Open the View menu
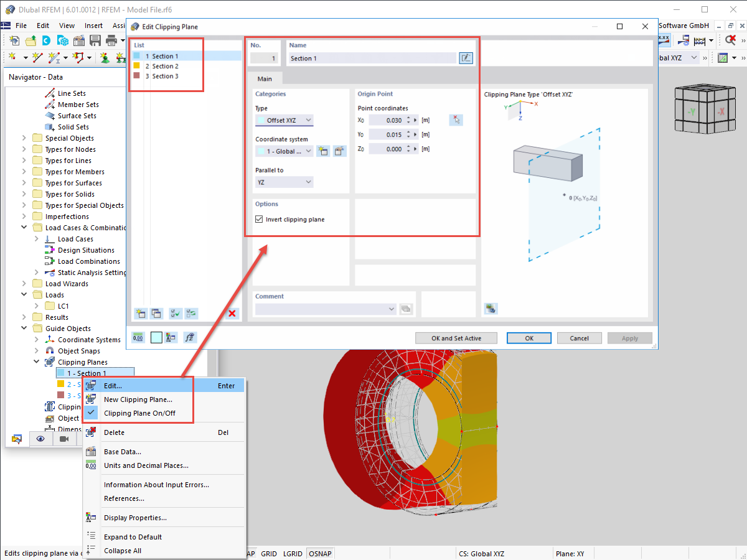 [x=67, y=26]
